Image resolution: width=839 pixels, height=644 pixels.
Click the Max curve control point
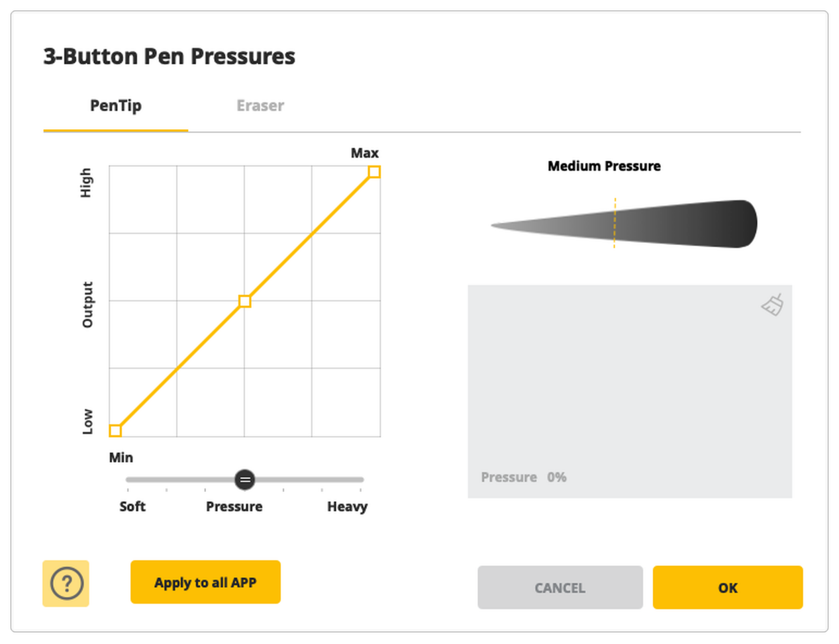pyautogui.click(x=374, y=172)
